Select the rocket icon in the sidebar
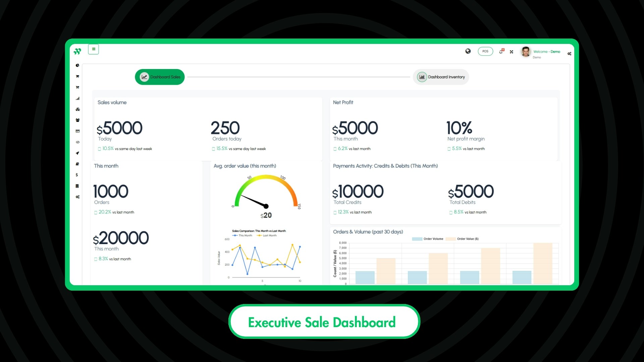This screenshot has height=362, width=644. tap(77, 153)
